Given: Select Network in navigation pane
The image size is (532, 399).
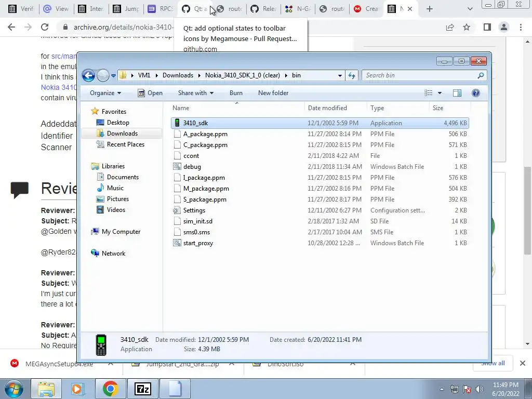Looking at the screenshot, I should click(113, 253).
